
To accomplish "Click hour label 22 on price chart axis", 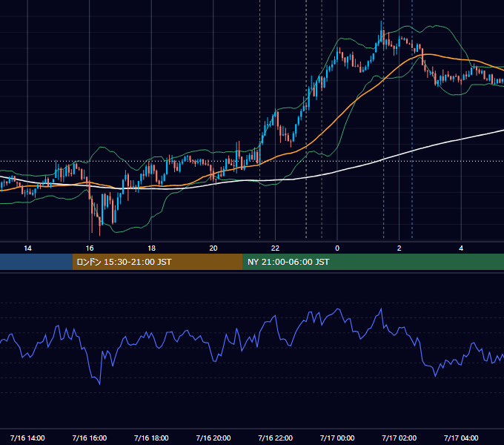I will coord(275,248).
